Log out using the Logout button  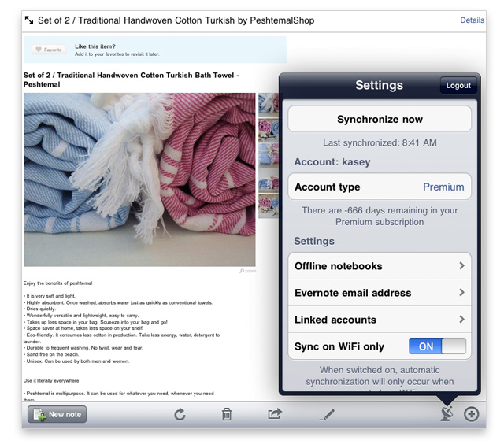point(458,86)
